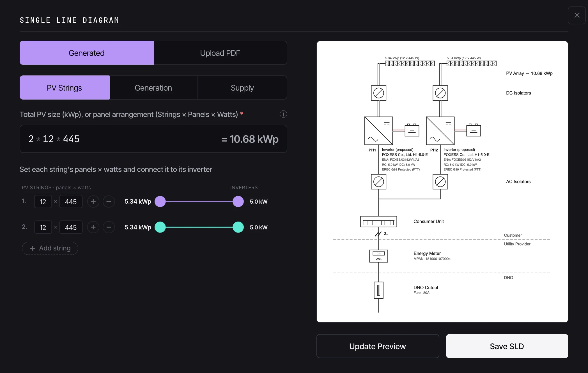
Task: Switch to the Generation tab
Action: point(153,88)
